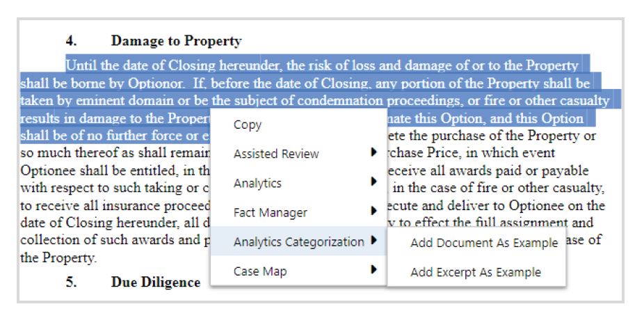Image resolution: width=644 pixels, height=318 pixels.
Task: Click the 'Due Diligence' heading
Action: (x=155, y=283)
